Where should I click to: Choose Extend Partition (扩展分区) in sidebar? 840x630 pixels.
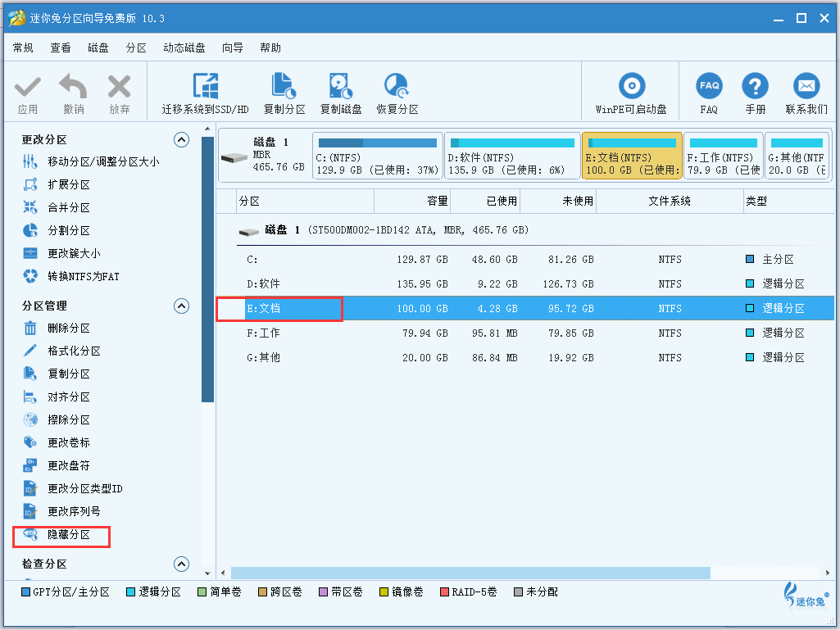pos(57,184)
